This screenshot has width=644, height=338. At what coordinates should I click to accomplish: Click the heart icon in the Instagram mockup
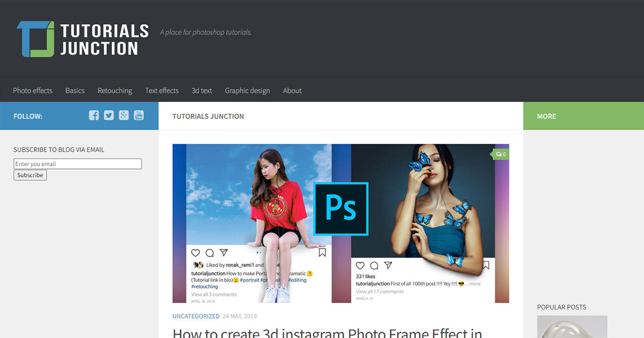point(195,253)
